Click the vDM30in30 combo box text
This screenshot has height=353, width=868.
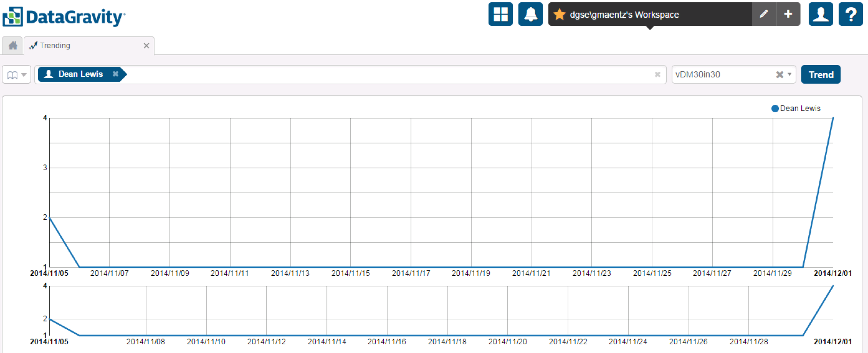pyautogui.click(x=698, y=75)
